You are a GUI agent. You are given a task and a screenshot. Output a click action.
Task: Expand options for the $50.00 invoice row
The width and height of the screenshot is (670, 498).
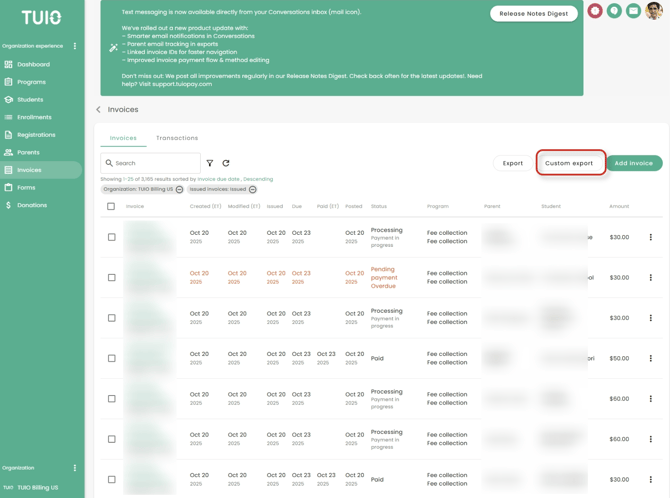(650, 358)
